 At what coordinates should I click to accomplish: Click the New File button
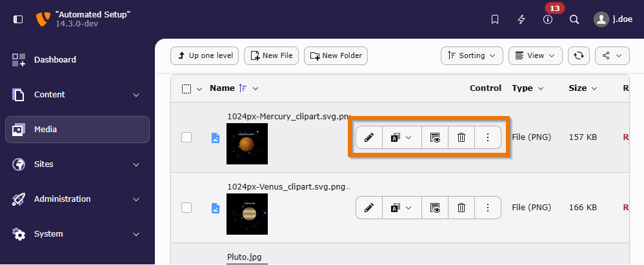click(x=271, y=55)
